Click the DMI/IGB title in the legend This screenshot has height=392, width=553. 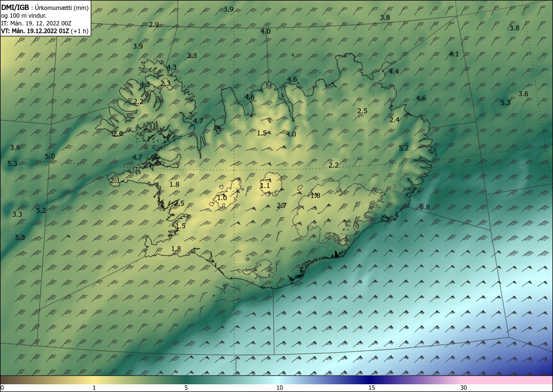click(x=15, y=7)
